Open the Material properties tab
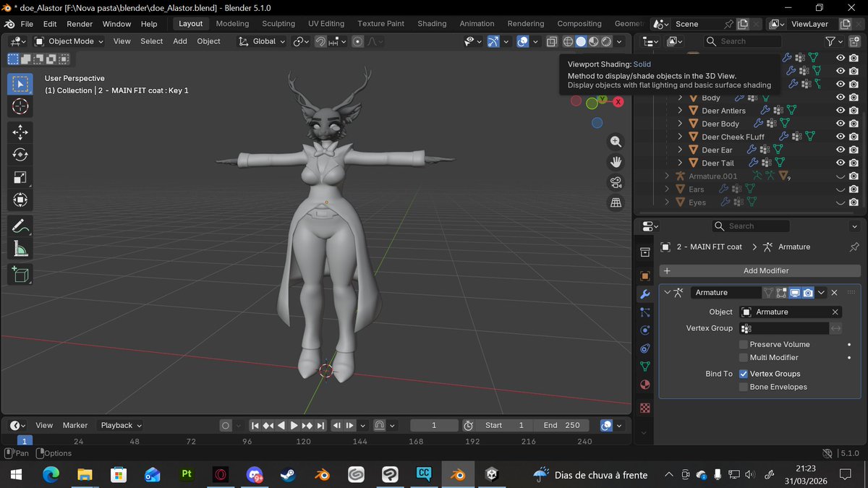The image size is (868, 488). click(x=644, y=385)
